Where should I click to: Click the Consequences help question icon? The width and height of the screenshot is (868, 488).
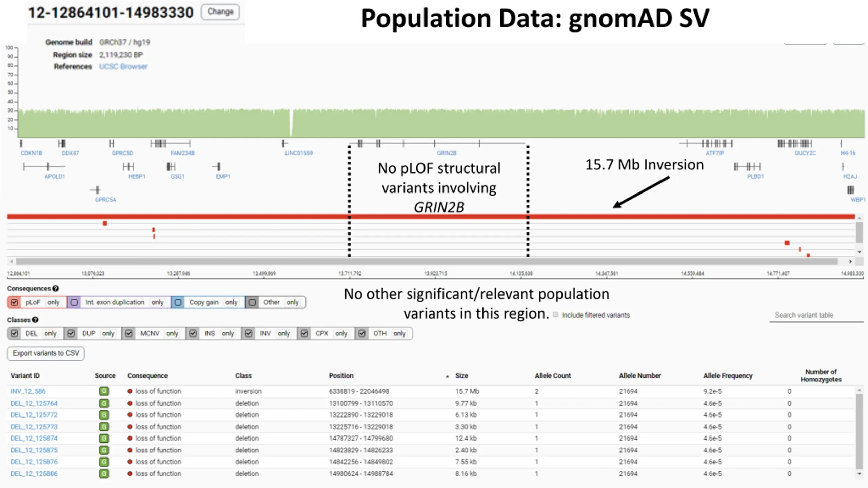pos(56,289)
